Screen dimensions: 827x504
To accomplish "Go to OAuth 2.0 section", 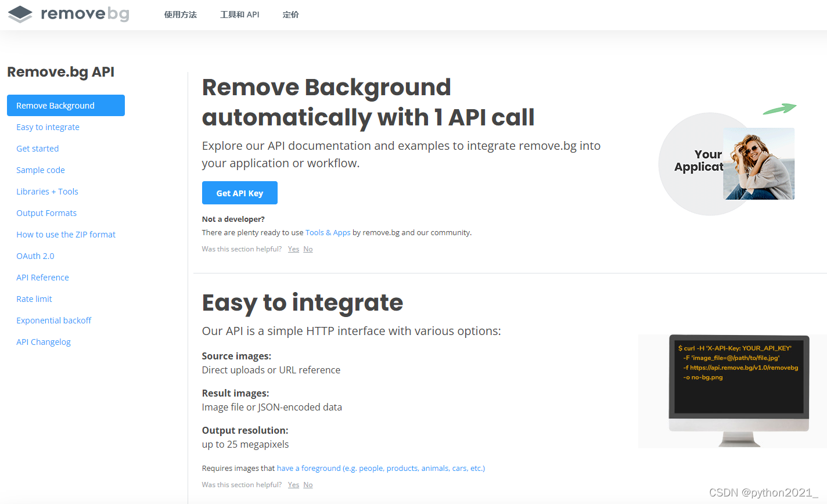I will coord(35,256).
